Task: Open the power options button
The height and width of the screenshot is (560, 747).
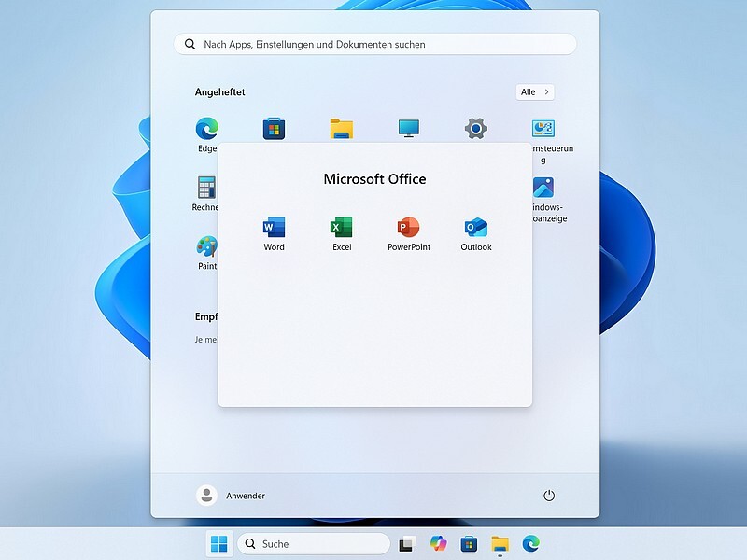Action: [x=549, y=496]
